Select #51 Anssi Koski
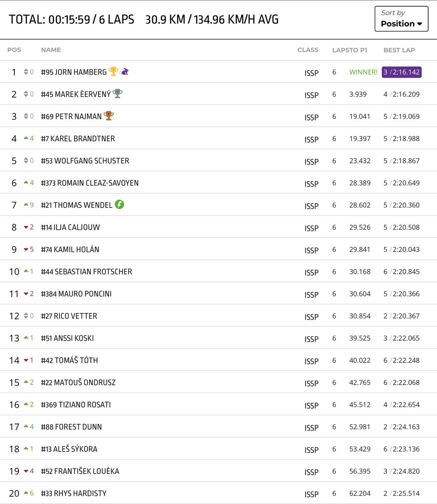Screen dimensions: 437x504 point(67,338)
